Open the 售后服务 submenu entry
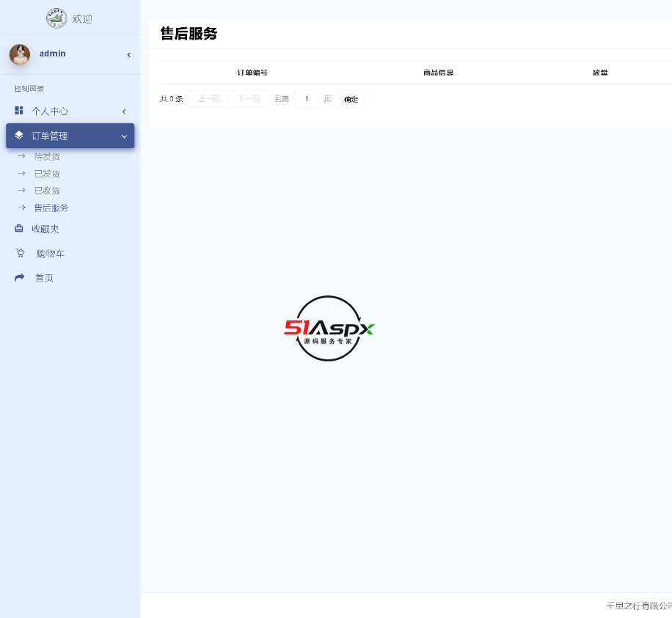The image size is (672, 618). pos(51,208)
